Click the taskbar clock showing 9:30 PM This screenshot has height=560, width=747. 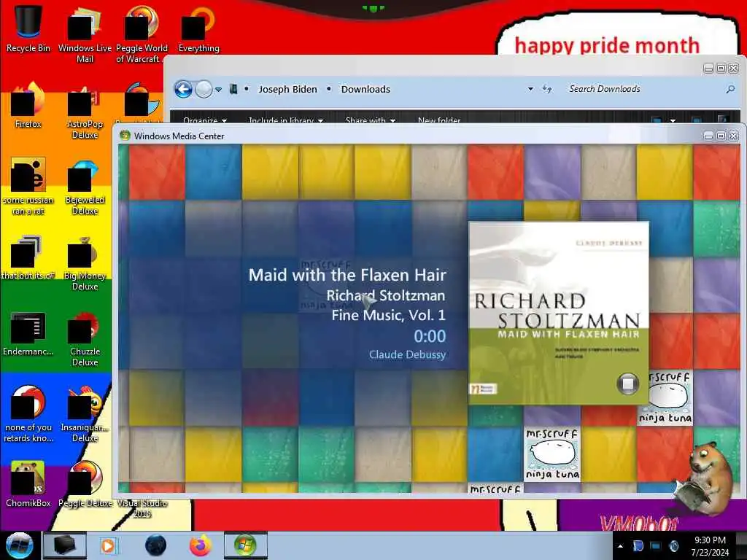click(x=710, y=546)
